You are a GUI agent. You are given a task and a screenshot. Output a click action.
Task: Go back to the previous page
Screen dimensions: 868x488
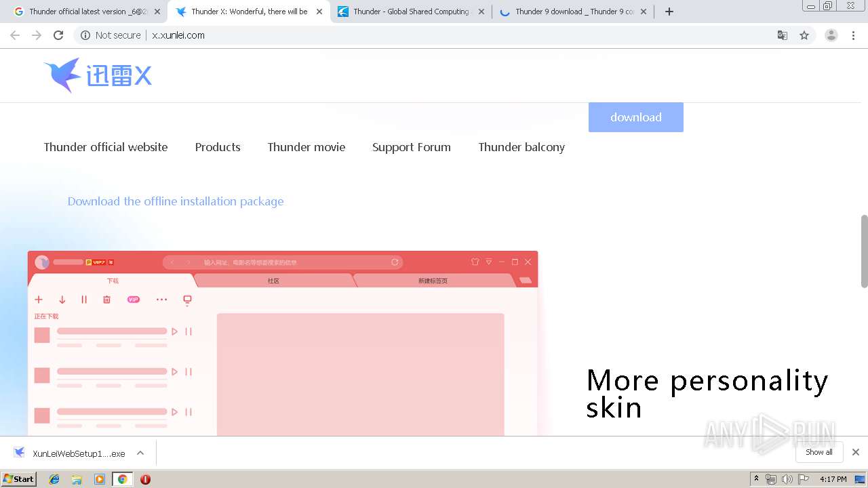pos(15,35)
